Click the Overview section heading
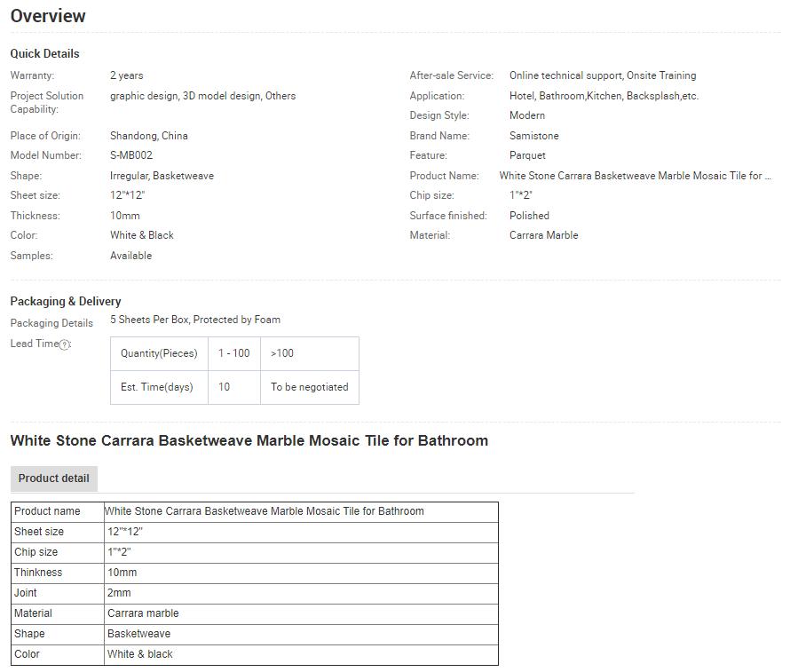790x672 pixels. pos(48,16)
